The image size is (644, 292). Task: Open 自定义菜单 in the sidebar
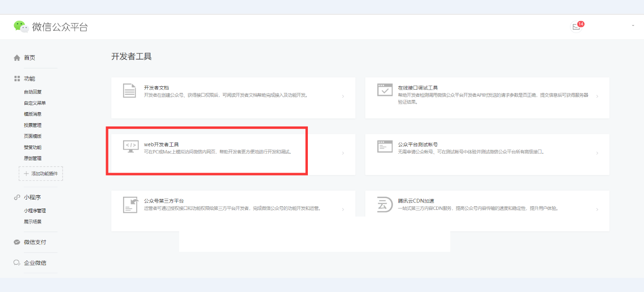click(35, 103)
